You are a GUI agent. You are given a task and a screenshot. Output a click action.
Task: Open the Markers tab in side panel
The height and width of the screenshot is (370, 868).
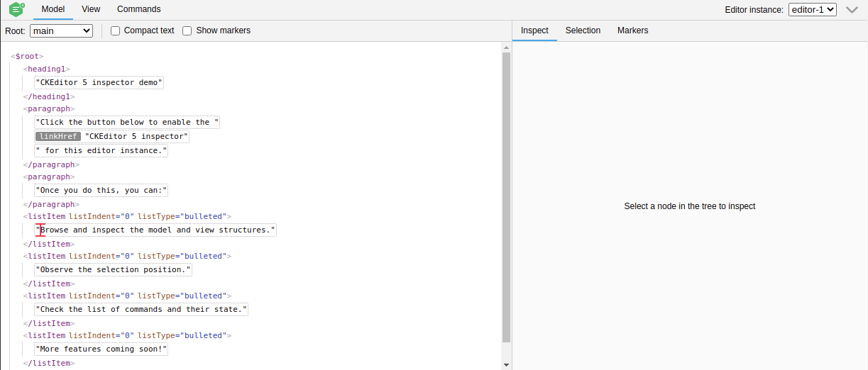[632, 30]
